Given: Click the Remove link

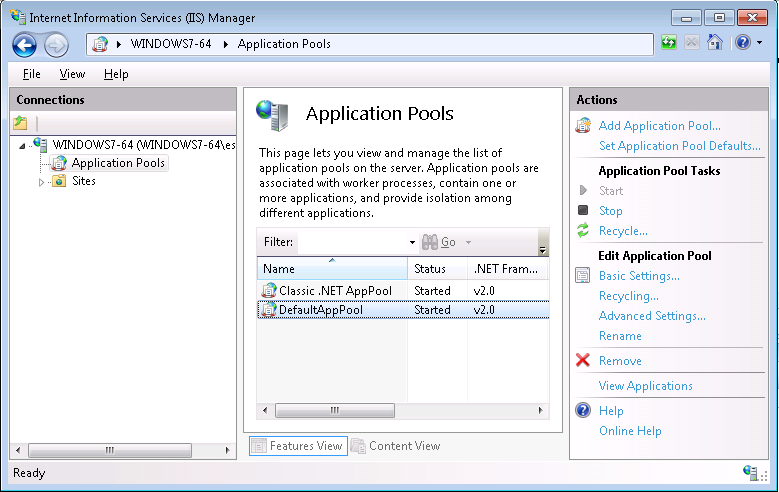Looking at the screenshot, I should point(620,360).
